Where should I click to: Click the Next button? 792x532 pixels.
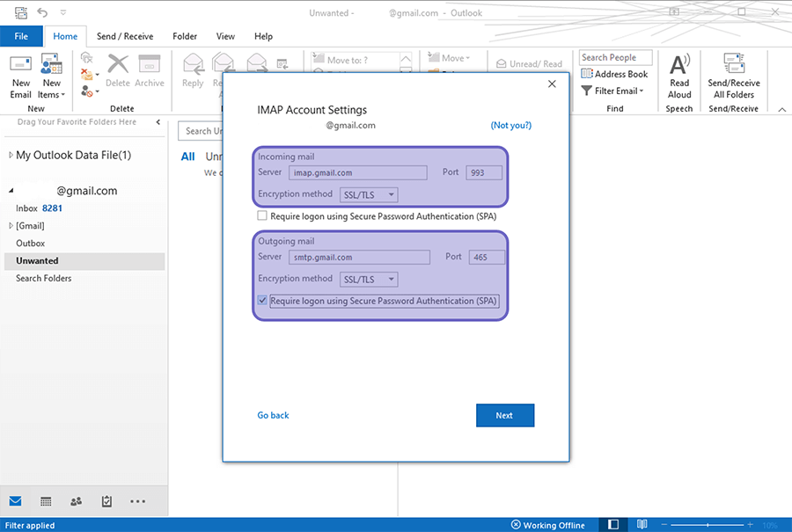coord(505,415)
